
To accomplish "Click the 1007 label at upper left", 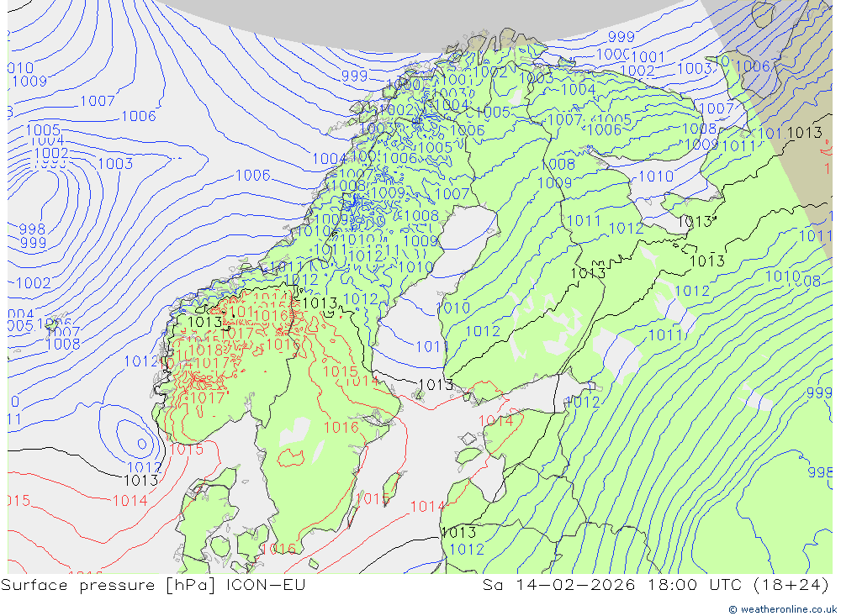I will coord(98,101).
